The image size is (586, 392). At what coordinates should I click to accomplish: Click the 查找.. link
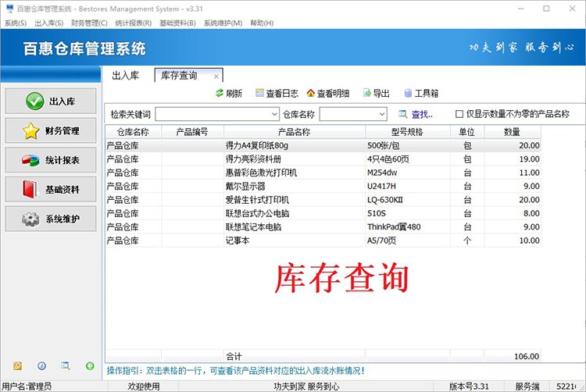pos(422,114)
